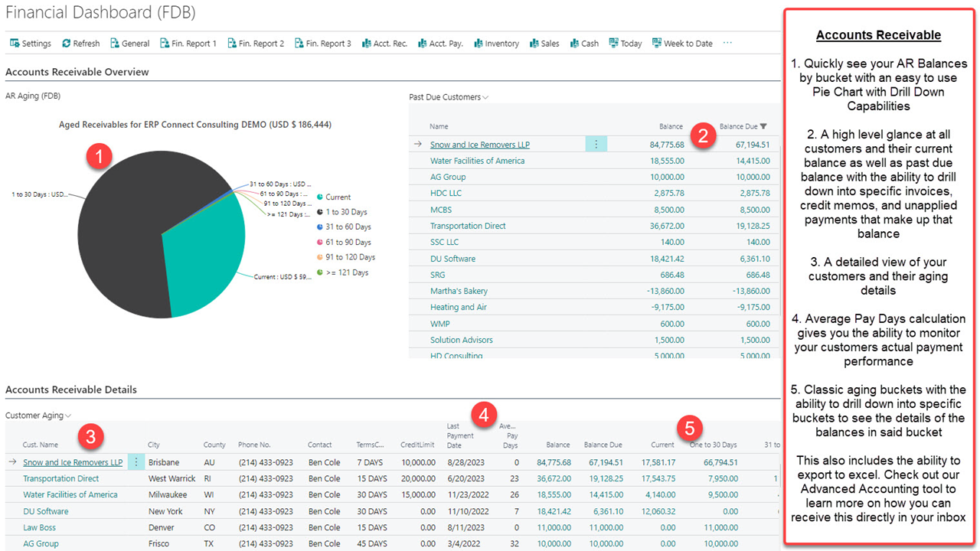
Task: Select the Milwaukee city cell
Action: [x=168, y=494]
